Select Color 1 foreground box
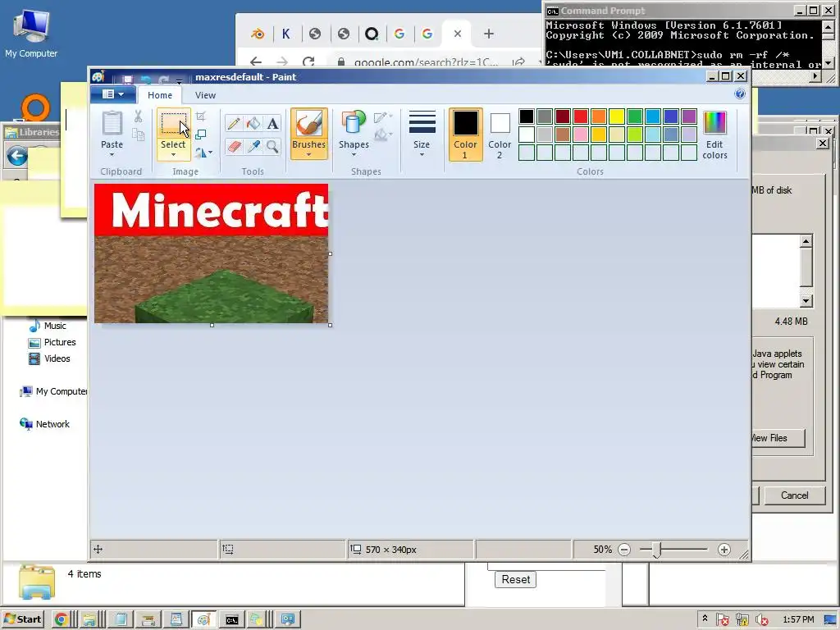840x630 pixels. (x=466, y=134)
